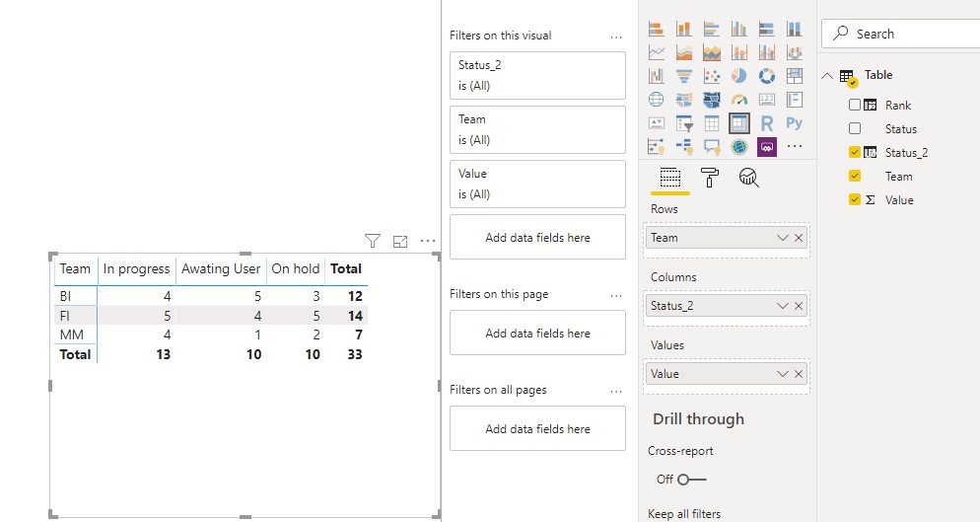980x522 pixels.
Task: Select the Line chart visual
Action: (657, 52)
